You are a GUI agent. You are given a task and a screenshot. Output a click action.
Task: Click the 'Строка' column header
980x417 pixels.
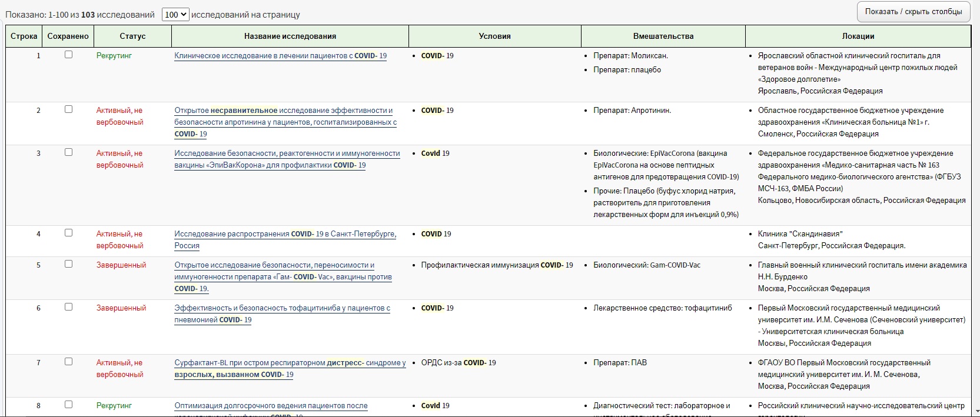click(x=24, y=36)
